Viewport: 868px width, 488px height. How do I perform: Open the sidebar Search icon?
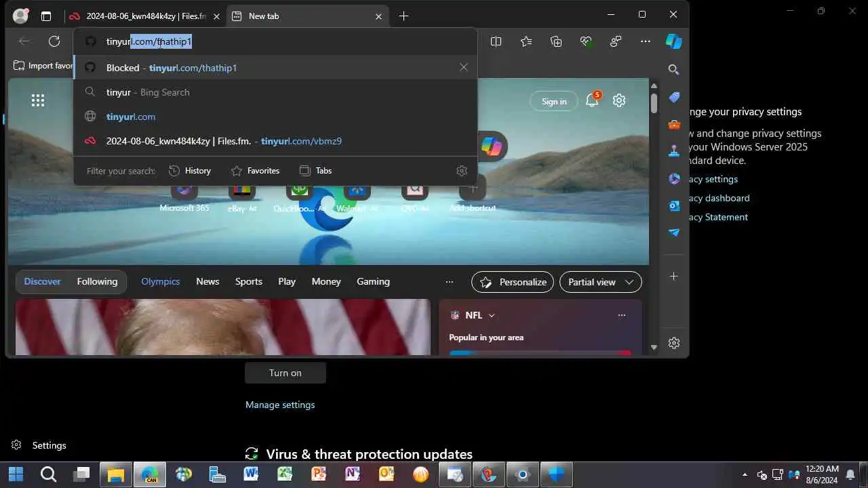673,69
